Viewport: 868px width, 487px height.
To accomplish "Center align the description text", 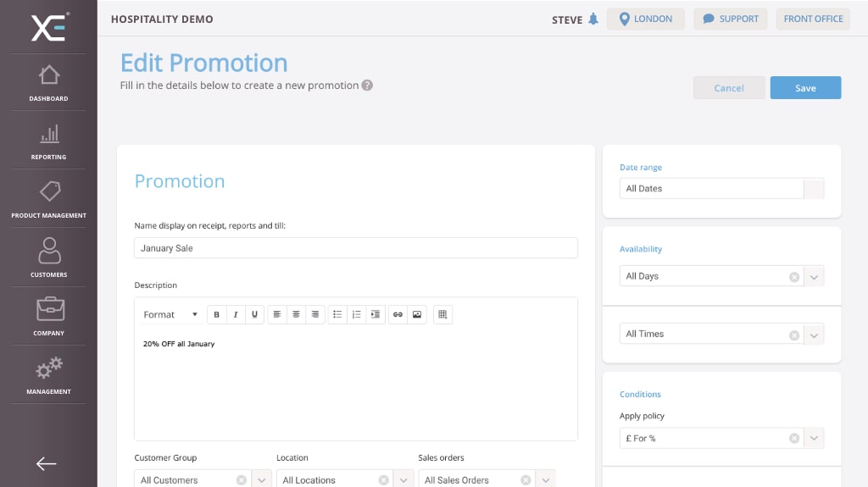I will (x=296, y=314).
